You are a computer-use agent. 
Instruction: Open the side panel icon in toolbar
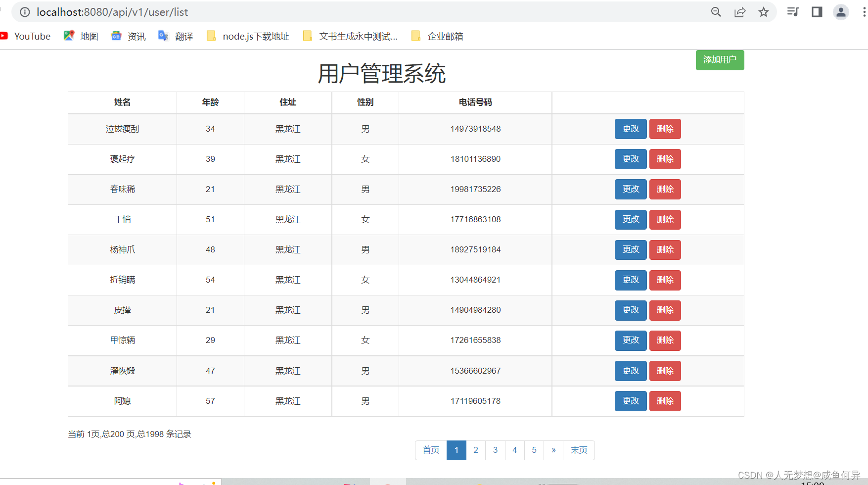(x=817, y=12)
